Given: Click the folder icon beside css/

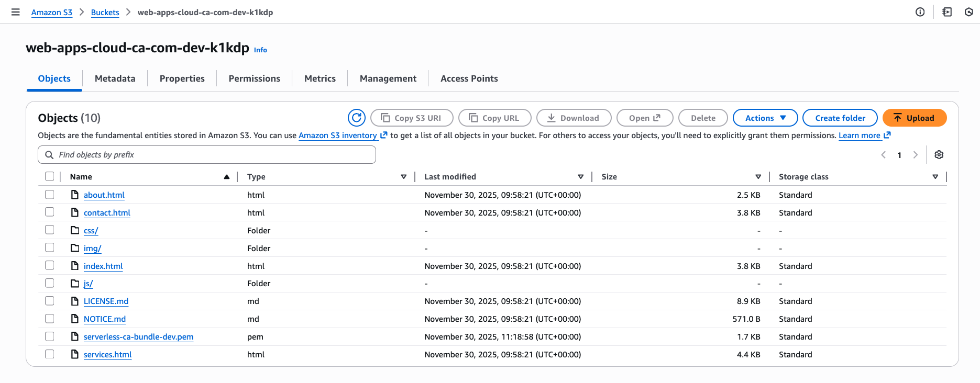Looking at the screenshot, I should click(75, 230).
